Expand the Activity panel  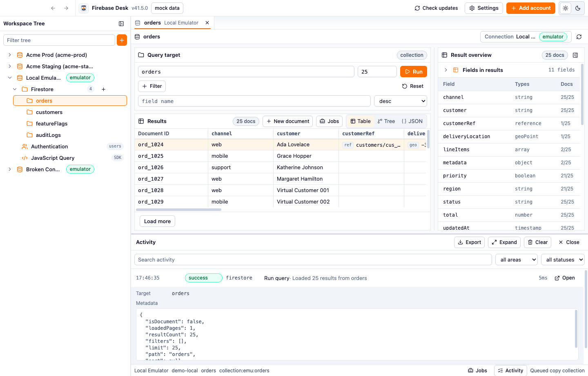tap(504, 242)
